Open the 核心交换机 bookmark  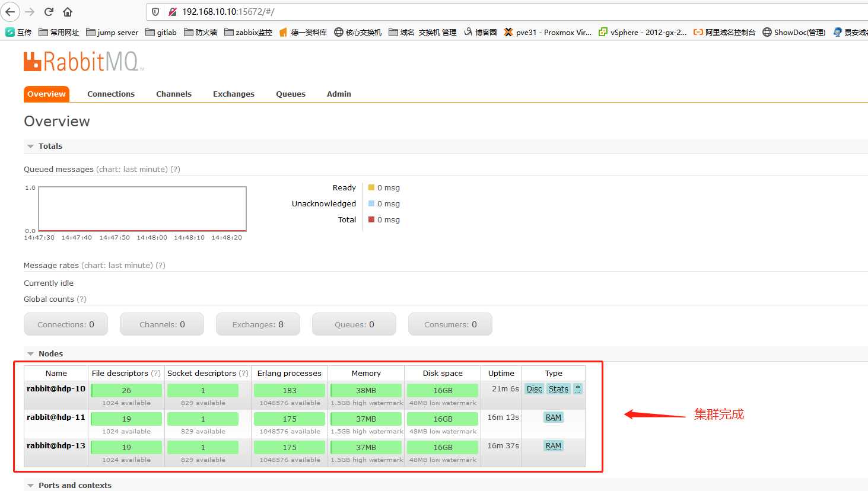tap(358, 32)
